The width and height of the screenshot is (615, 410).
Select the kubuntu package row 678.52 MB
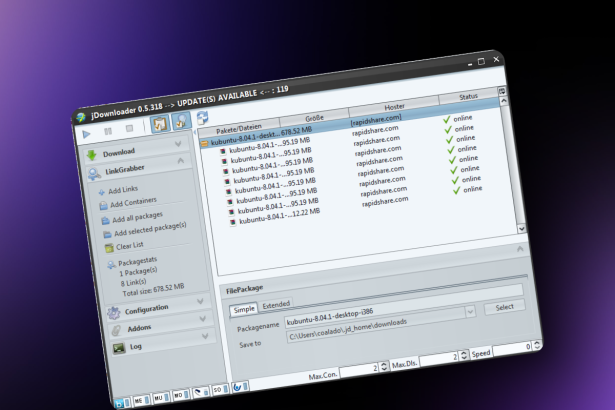(351, 124)
